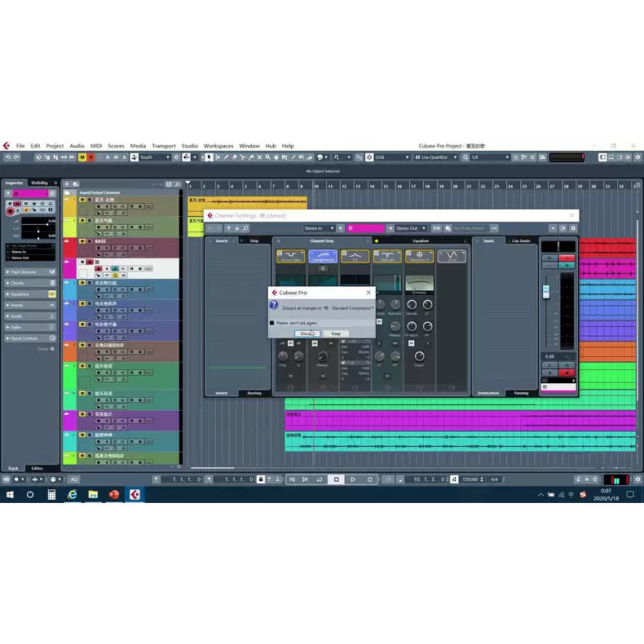Open the Audio menu
The image size is (644, 644).
coord(77,146)
